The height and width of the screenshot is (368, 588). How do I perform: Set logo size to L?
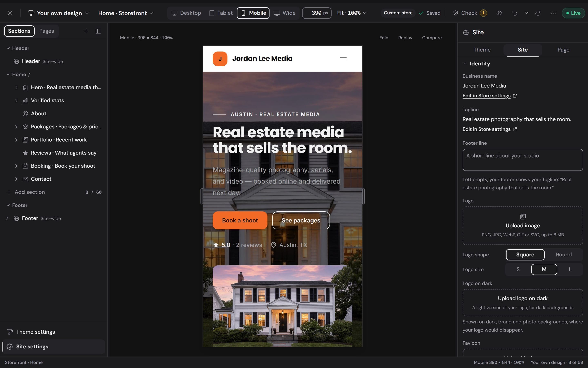pos(570,269)
